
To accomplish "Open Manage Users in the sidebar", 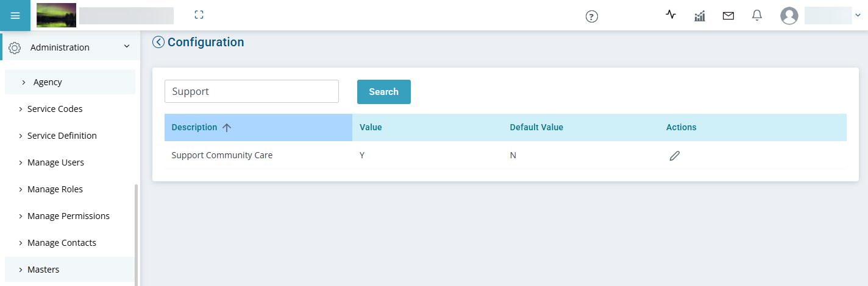I will click(55, 162).
